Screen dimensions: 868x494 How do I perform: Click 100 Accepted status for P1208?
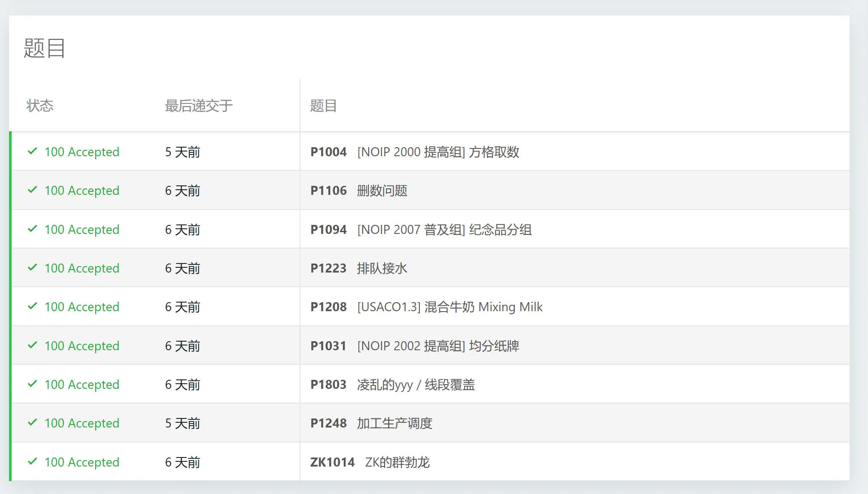[82, 307]
